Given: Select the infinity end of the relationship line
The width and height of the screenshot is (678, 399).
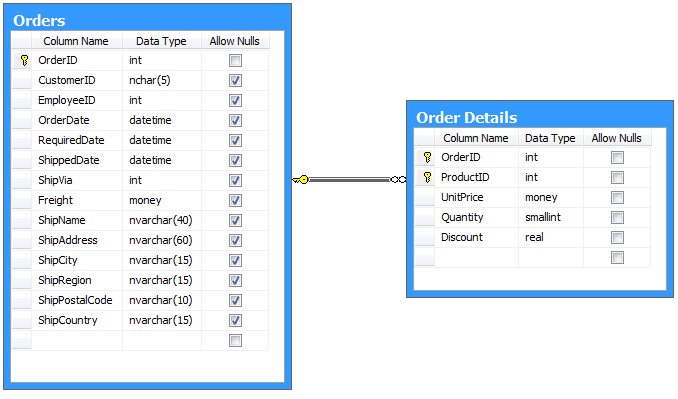Looking at the screenshot, I should (x=398, y=179).
